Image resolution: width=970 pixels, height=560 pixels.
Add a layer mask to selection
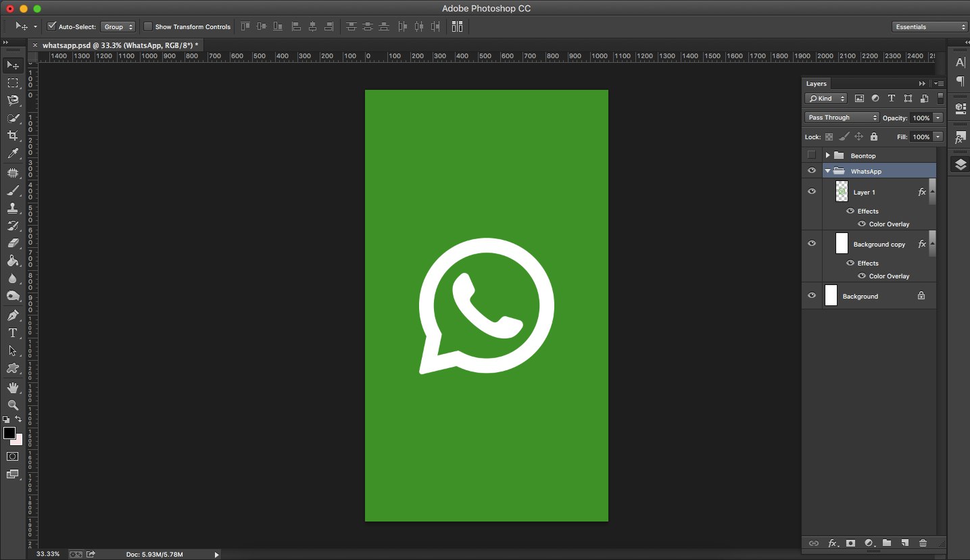click(850, 543)
